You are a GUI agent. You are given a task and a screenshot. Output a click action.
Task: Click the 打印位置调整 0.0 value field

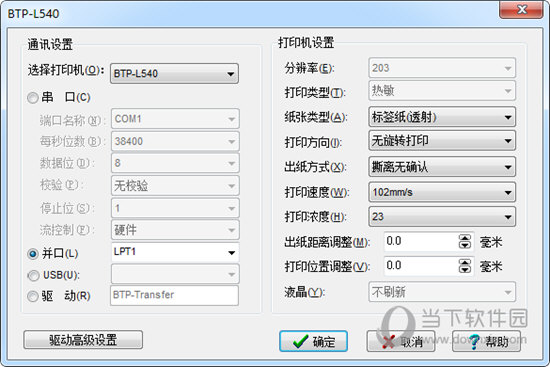click(421, 266)
